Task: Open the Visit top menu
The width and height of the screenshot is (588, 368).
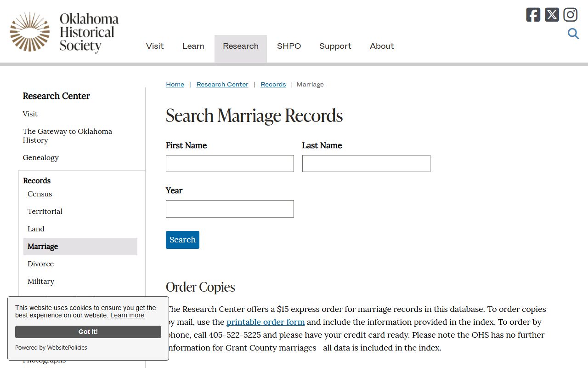Action: click(x=155, y=46)
